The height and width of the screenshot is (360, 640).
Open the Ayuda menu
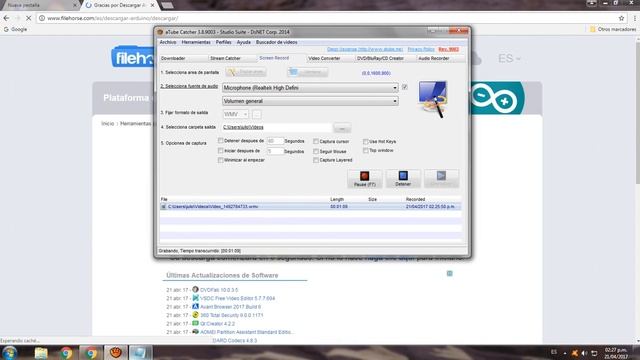pos(244,42)
